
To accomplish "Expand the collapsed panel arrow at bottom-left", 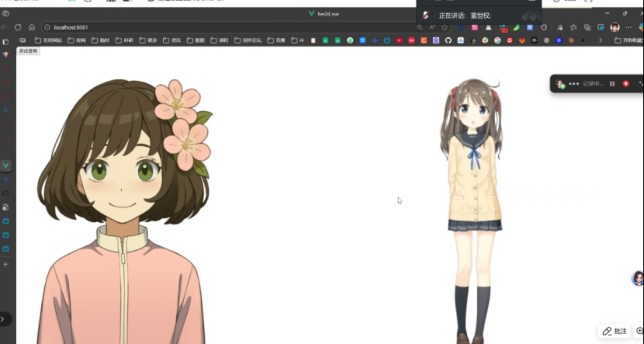I will (3, 319).
